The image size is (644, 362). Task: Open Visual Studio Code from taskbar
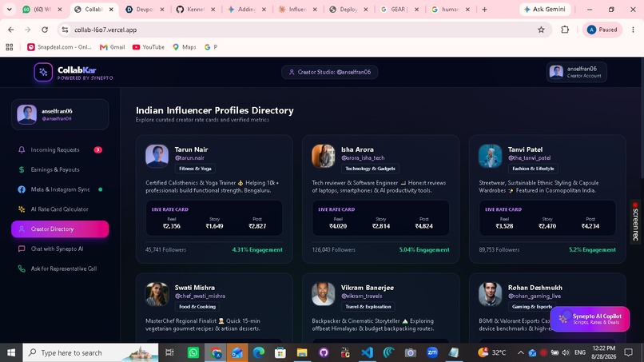point(368,352)
